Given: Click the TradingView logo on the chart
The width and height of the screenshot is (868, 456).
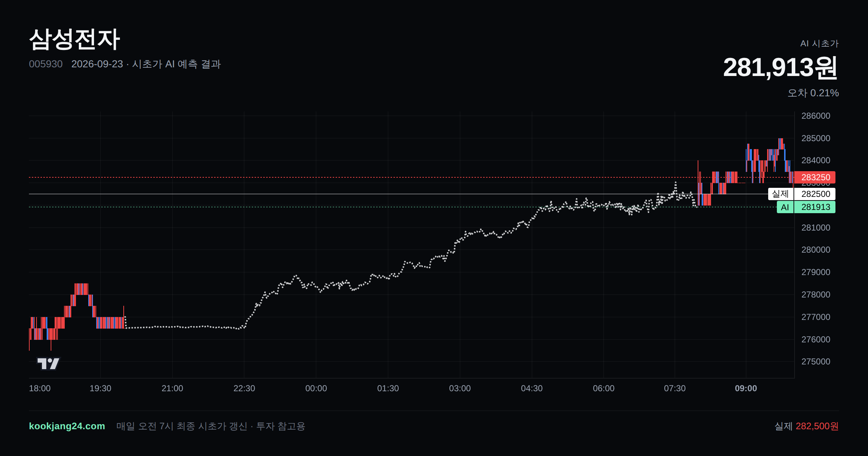Looking at the screenshot, I should click(48, 363).
